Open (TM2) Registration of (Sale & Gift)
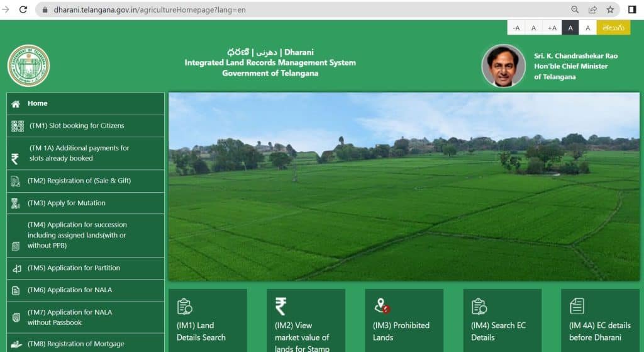This screenshot has width=644, height=352. pyautogui.click(x=86, y=181)
